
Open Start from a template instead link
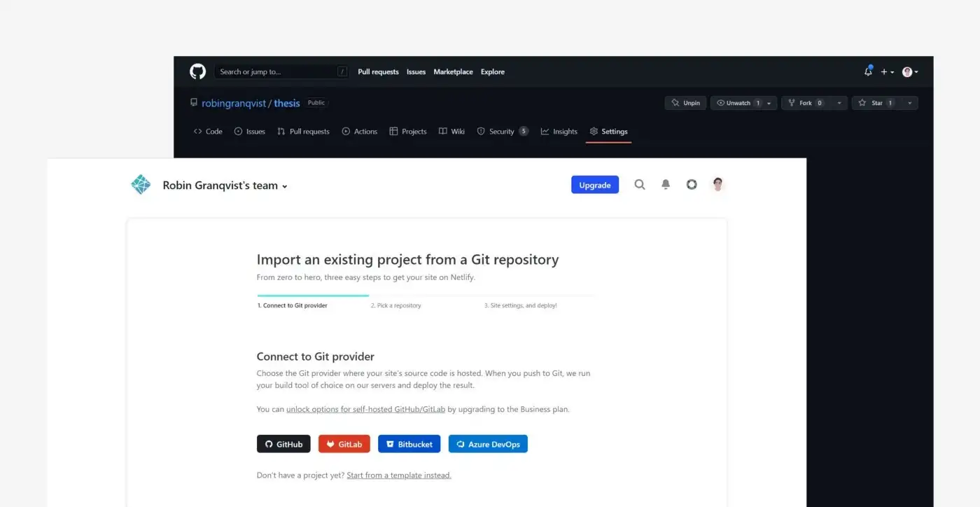click(398, 475)
